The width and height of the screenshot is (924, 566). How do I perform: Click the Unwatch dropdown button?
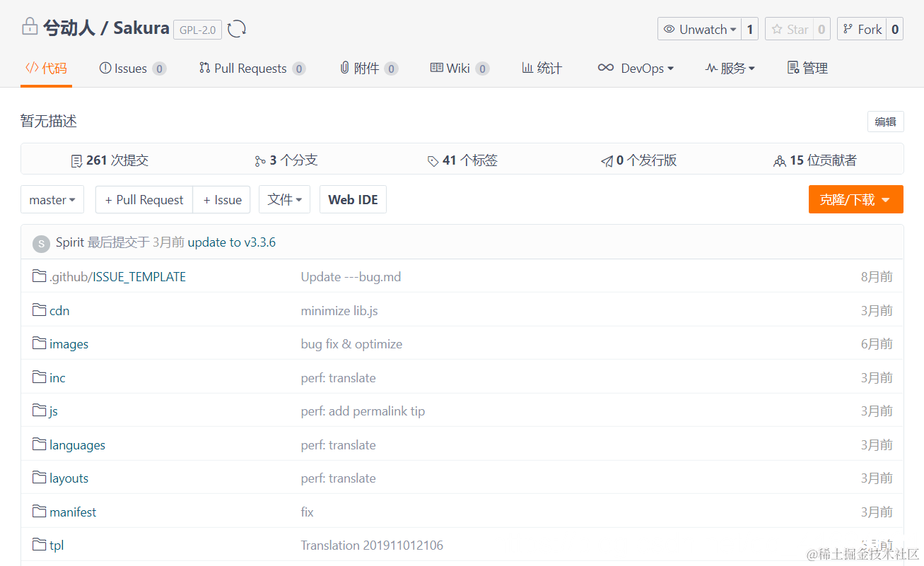click(x=699, y=29)
